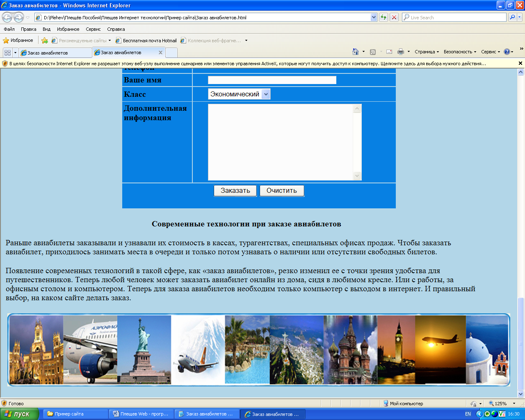The image size is (525, 420).
Task: Click the browser Back arrow button
Action: 7,17
